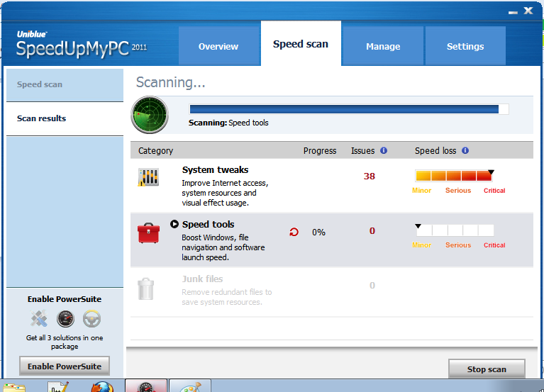
Task: Click Minor label under System tweaks gauge
Action: coord(421,190)
